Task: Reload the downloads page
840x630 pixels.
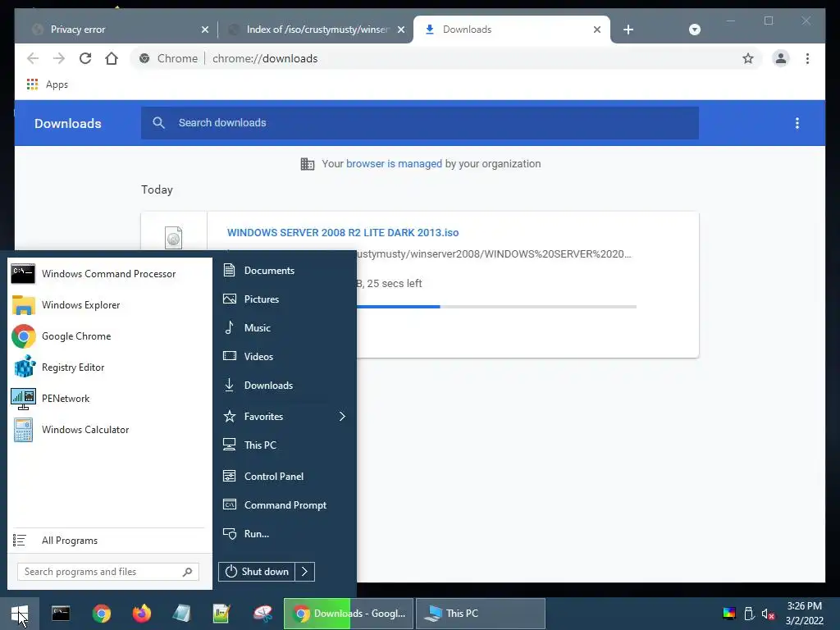Action: 85,58
